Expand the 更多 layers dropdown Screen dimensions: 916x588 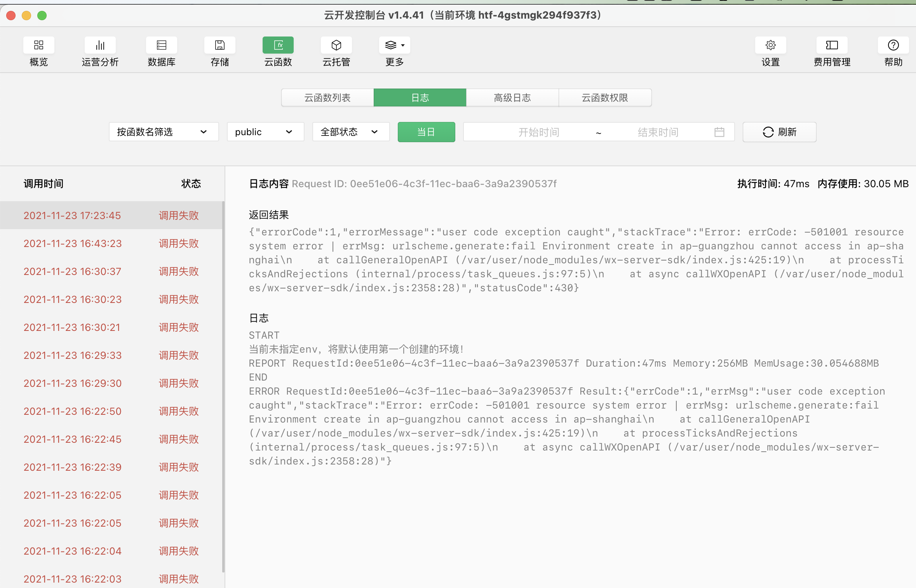[x=394, y=46]
